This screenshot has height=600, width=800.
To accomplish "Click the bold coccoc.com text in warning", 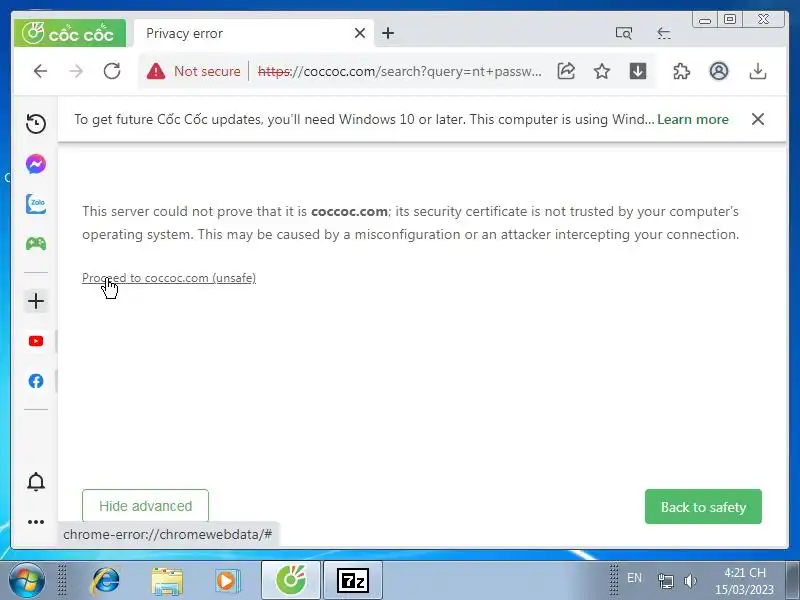I will [349, 211].
